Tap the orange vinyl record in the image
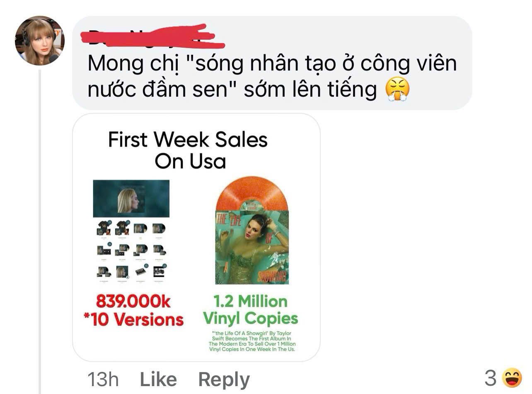 [252, 194]
